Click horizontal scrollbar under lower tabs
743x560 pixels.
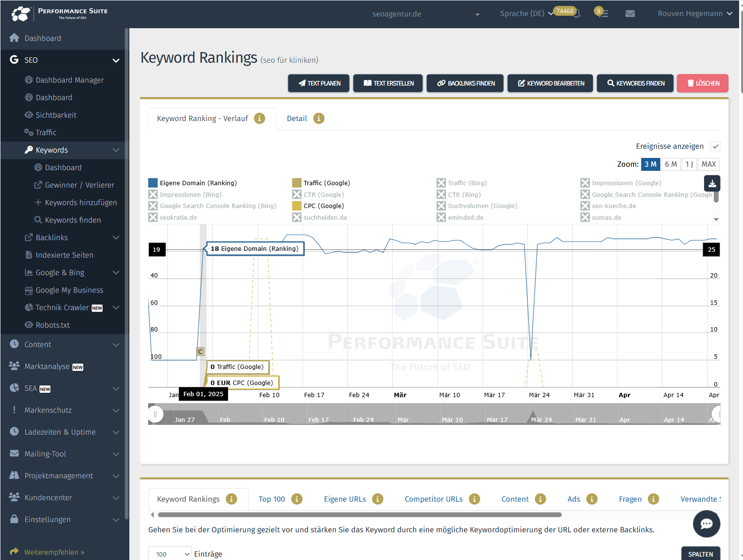click(359, 514)
